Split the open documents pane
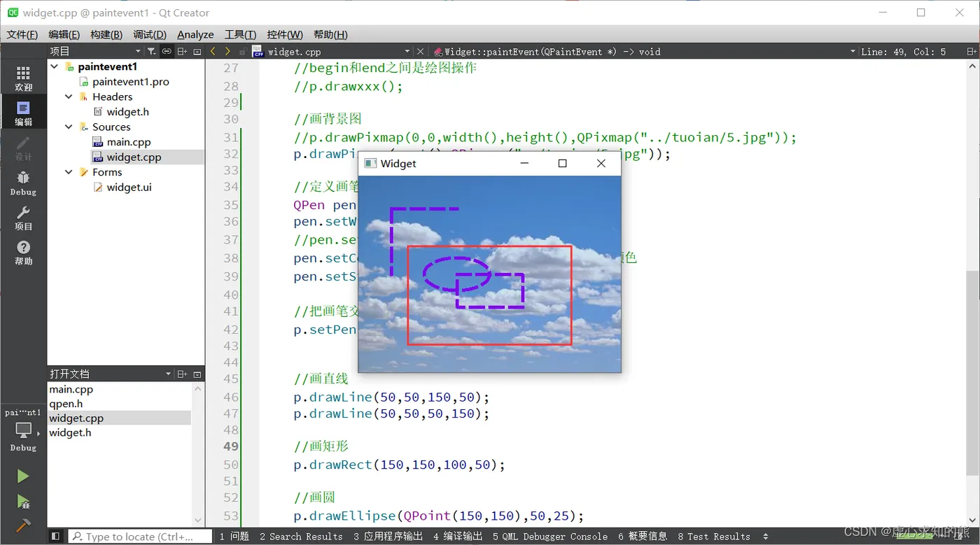 pos(182,374)
